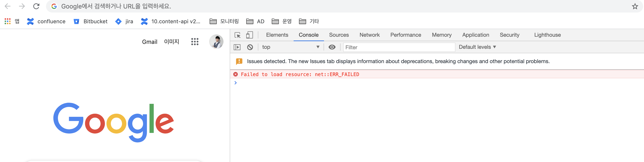Go forward with the browser forward arrow
Image resolution: width=644 pixels, height=162 pixels.
click(x=22, y=6)
